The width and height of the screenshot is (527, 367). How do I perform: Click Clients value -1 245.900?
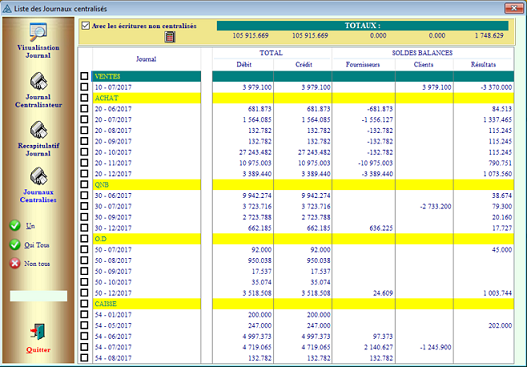436,347
